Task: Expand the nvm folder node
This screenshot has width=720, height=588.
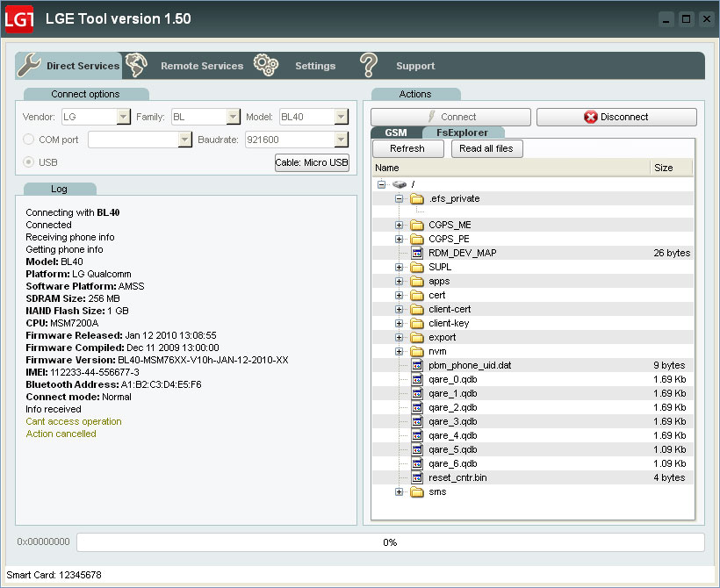Action: [x=399, y=352]
